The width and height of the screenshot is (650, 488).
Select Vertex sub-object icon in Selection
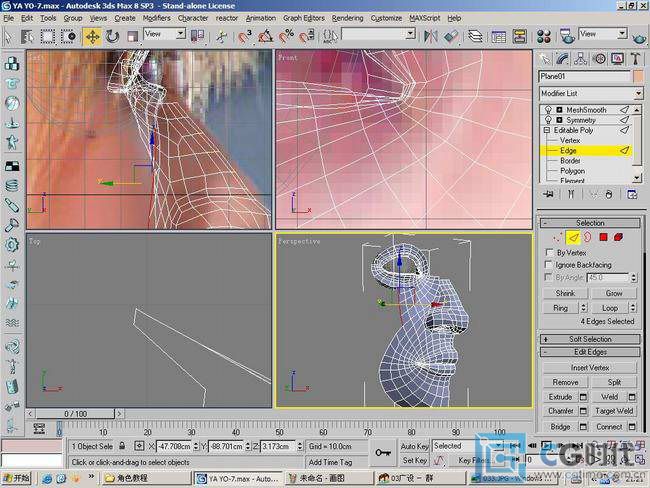coord(558,238)
